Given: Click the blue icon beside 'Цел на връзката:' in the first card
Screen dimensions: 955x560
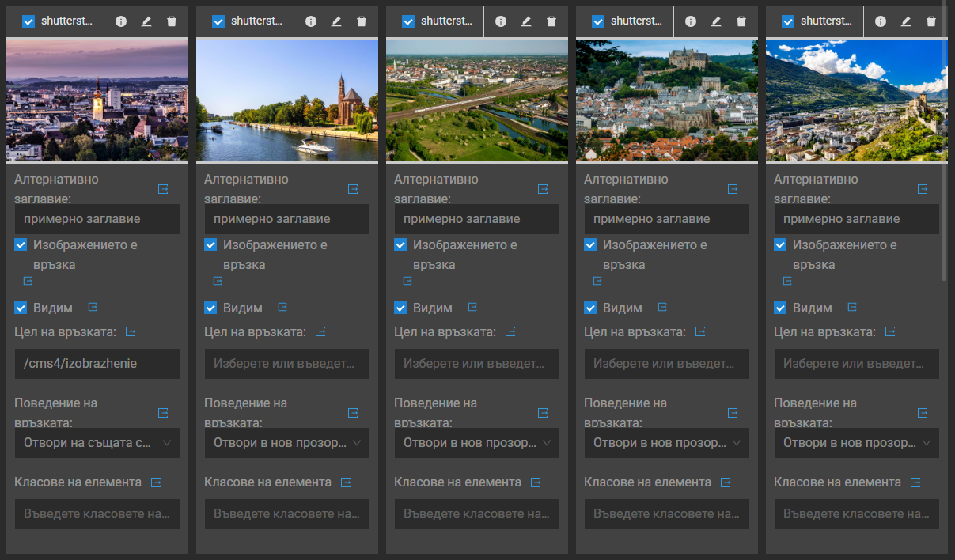Looking at the screenshot, I should [x=131, y=331].
